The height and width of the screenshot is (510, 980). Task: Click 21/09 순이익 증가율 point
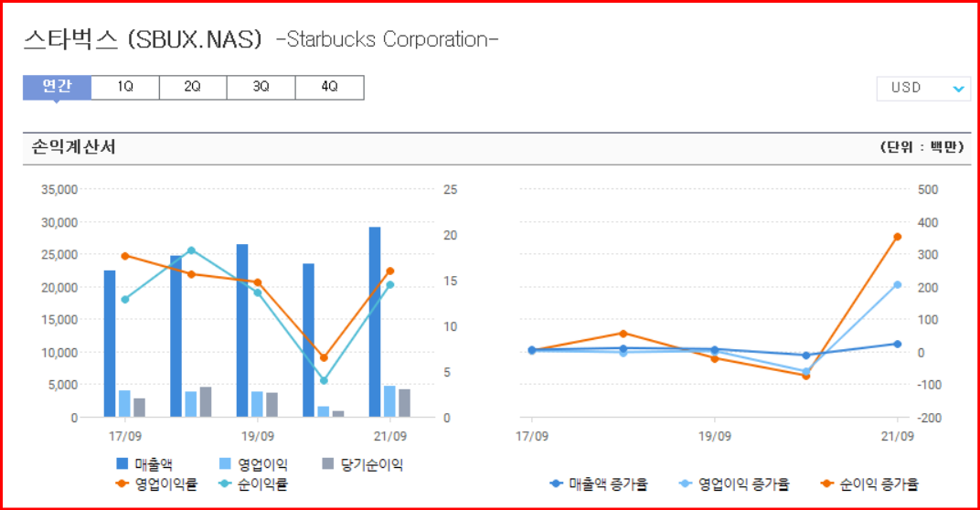click(898, 237)
